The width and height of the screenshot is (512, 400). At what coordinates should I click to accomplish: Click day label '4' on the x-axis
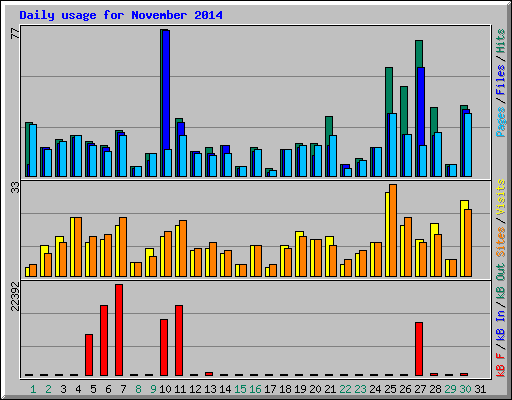click(78, 389)
